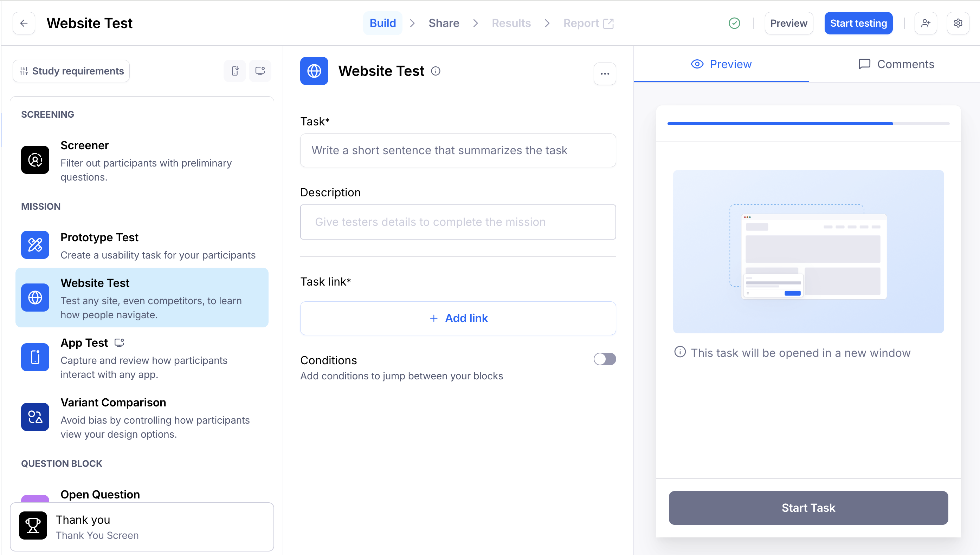Click the Add link button
The image size is (980, 555).
(458, 318)
